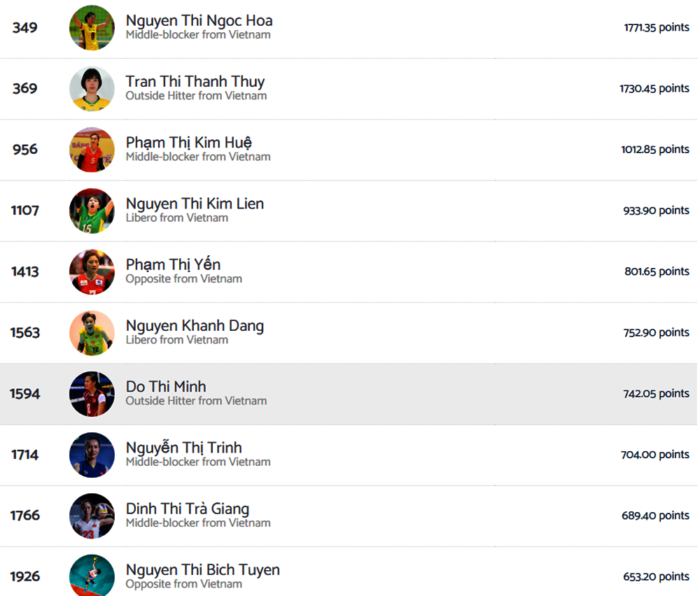Click Phạm Thị Kim Huệ's avatar
Viewport: 700px width, 596px height.
(92, 150)
